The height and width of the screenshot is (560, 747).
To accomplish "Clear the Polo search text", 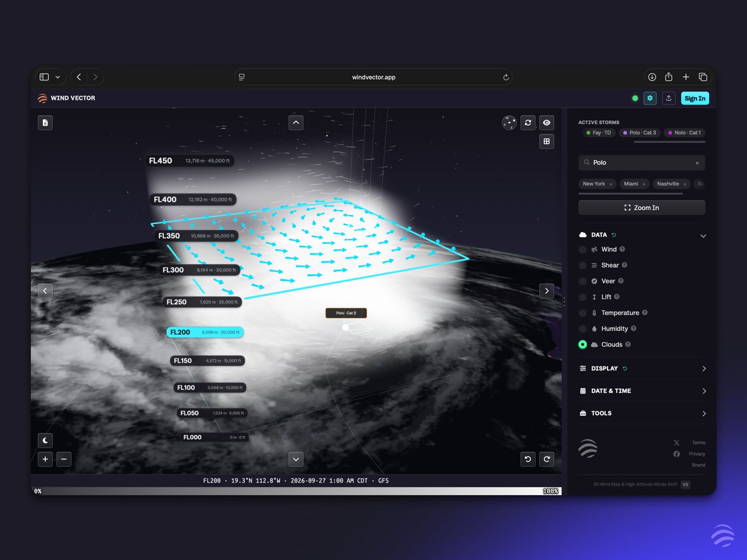I will click(x=697, y=163).
